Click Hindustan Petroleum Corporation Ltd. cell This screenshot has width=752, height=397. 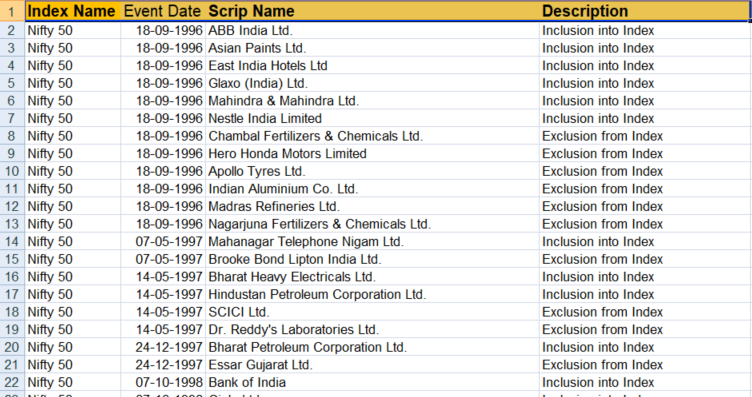(x=372, y=294)
